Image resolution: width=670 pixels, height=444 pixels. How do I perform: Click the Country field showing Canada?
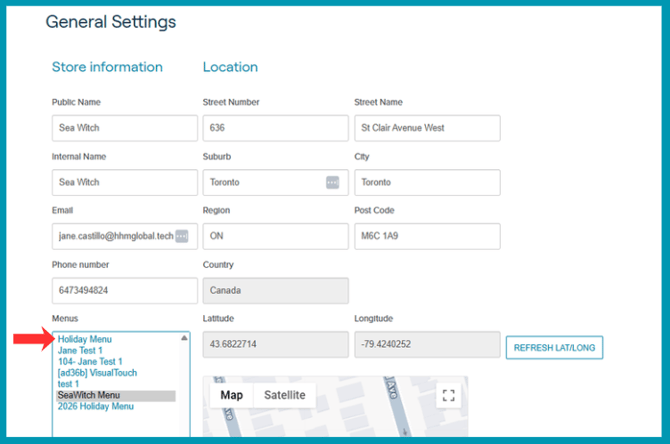point(276,291)
